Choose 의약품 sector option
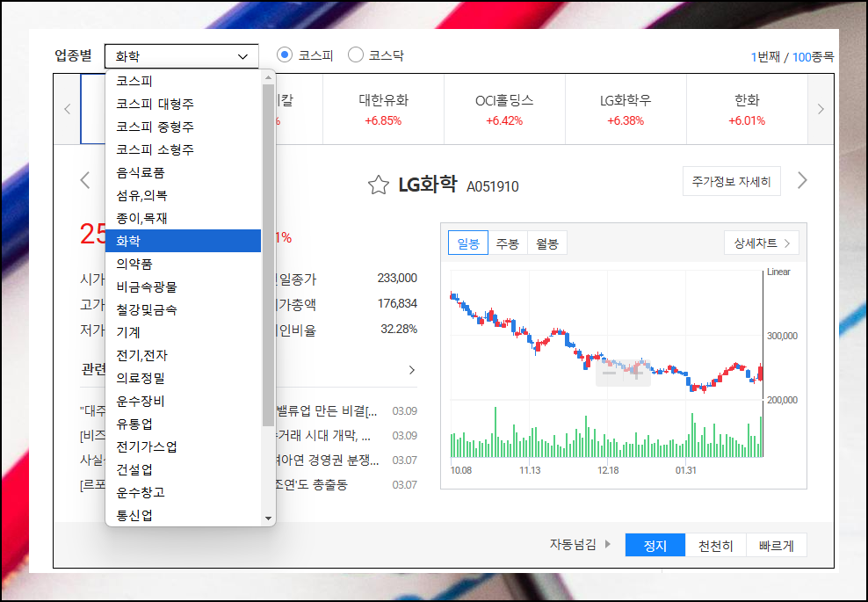Screen dimensions: 868x602 pos(183,264)
